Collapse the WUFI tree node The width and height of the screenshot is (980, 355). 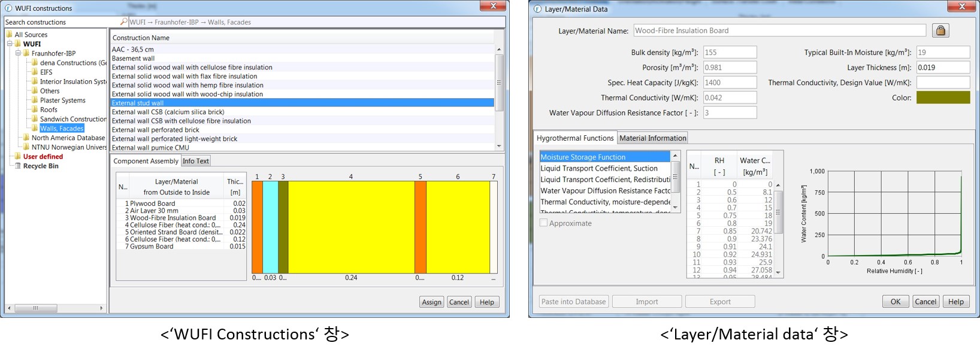point(10,44)
